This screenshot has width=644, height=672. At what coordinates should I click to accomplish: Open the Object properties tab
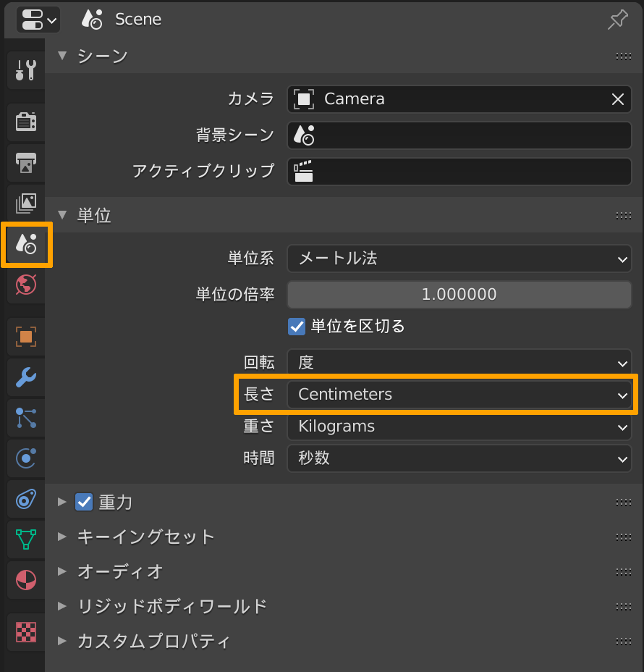[x=26, y=337]
